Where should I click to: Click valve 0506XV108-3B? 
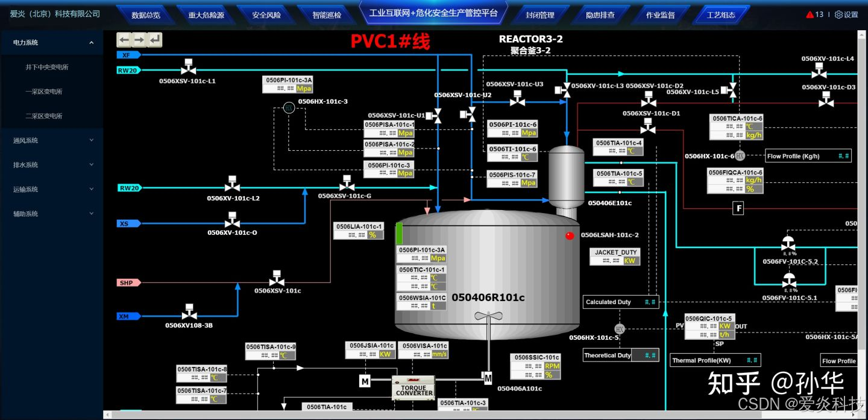(189, 312)
